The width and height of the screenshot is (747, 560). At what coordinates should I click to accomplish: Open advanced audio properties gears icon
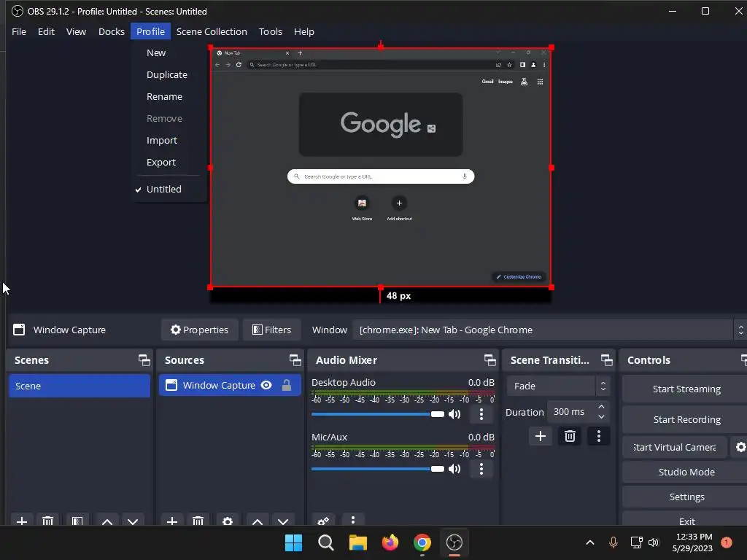[323, 521]
